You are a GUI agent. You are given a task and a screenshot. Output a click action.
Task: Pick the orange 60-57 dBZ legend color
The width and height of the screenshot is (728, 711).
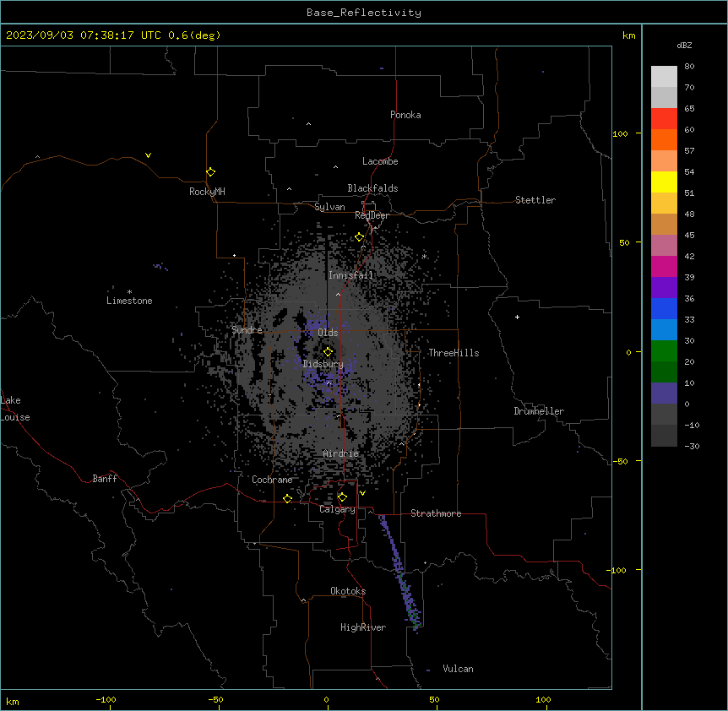(664, 139)
